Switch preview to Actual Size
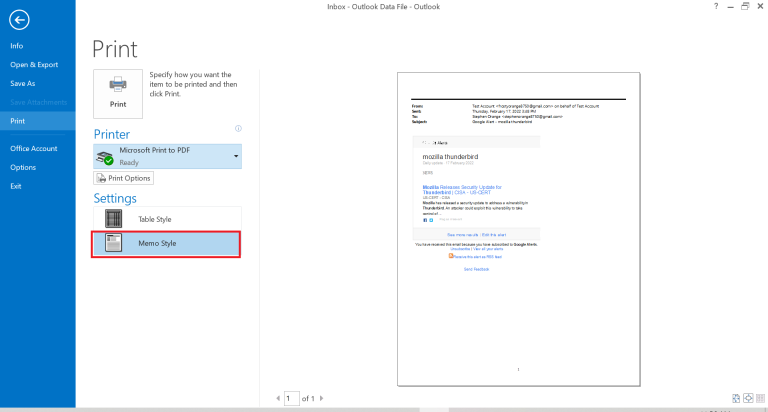This screenshot has height=412, width=768. (736, 398)
